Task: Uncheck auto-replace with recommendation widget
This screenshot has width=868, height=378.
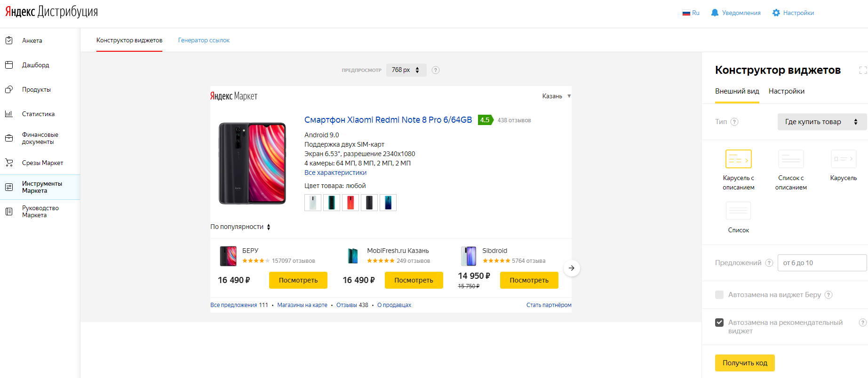Action: pos(719,323)
